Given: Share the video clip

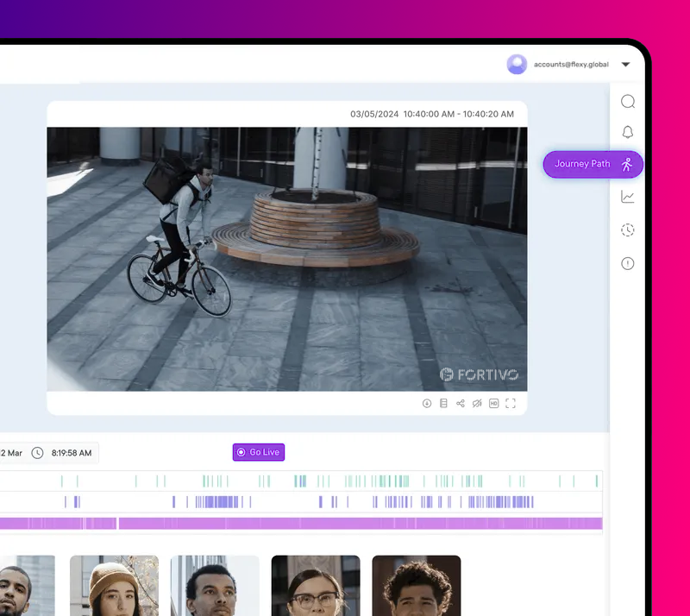Looking at the screenshot, I should pos(460,403).
